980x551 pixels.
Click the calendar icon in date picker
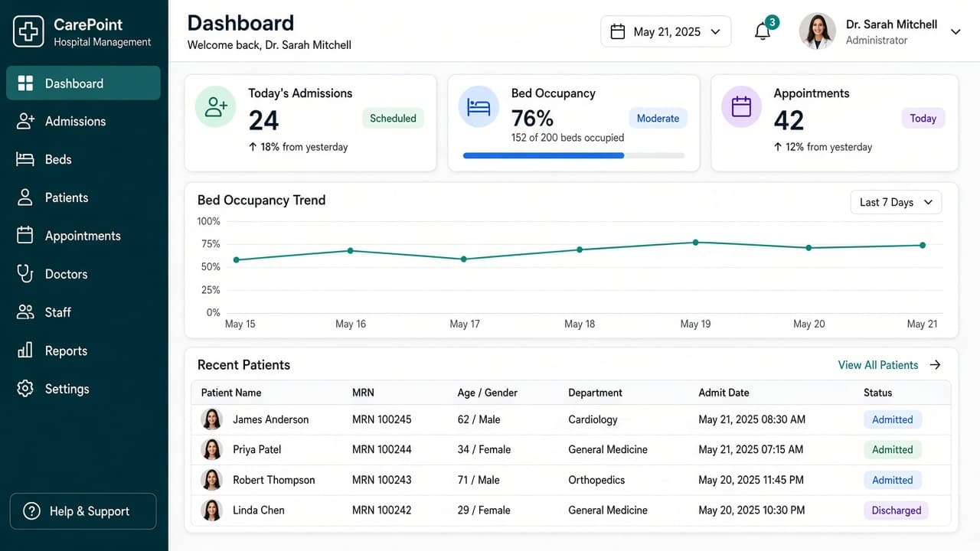[x=618, y=31]
